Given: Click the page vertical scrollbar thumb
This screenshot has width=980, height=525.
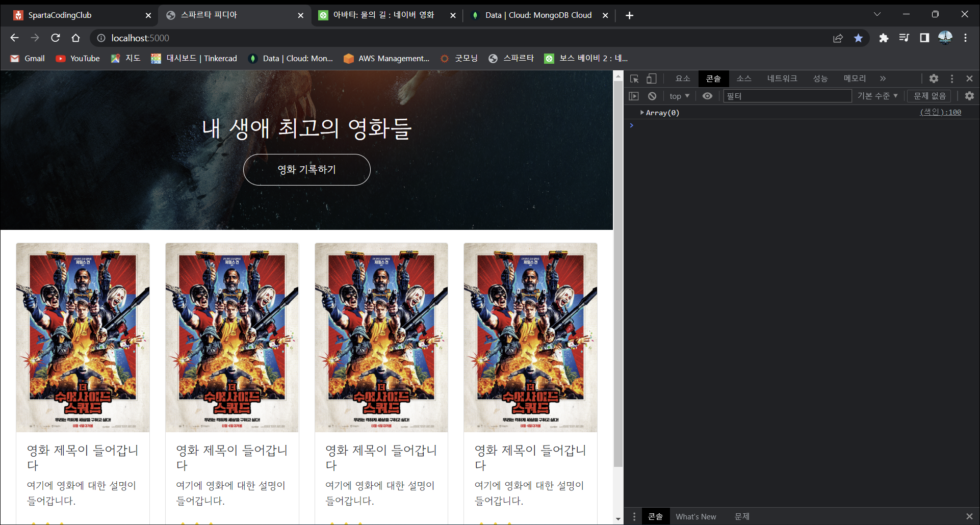Looking at the screenshot, I should point(618,274).
